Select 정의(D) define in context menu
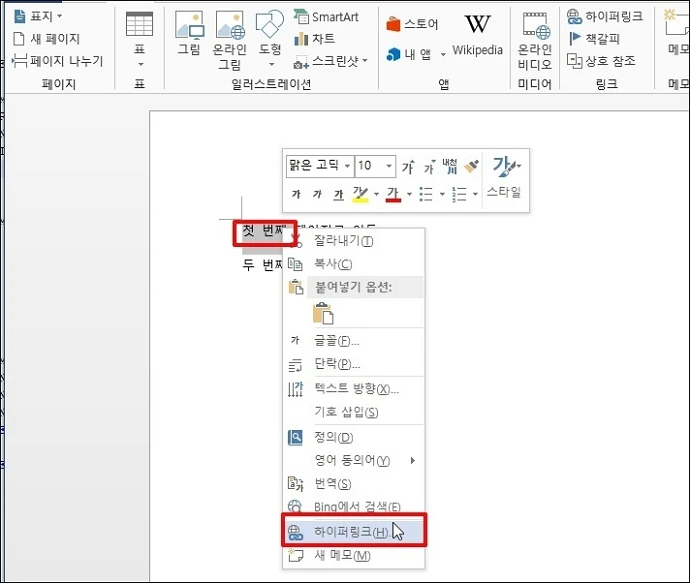The image size is (690, 583). 354,437
